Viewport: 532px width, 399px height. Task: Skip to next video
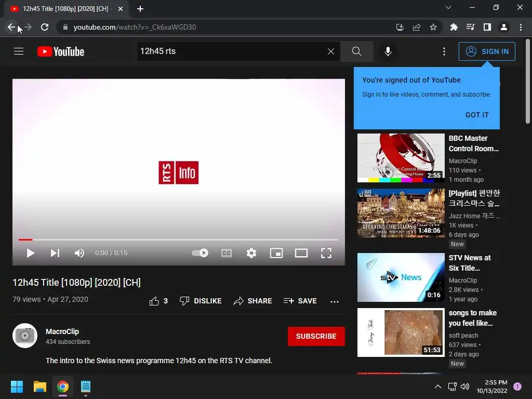(x=55, y=253)
